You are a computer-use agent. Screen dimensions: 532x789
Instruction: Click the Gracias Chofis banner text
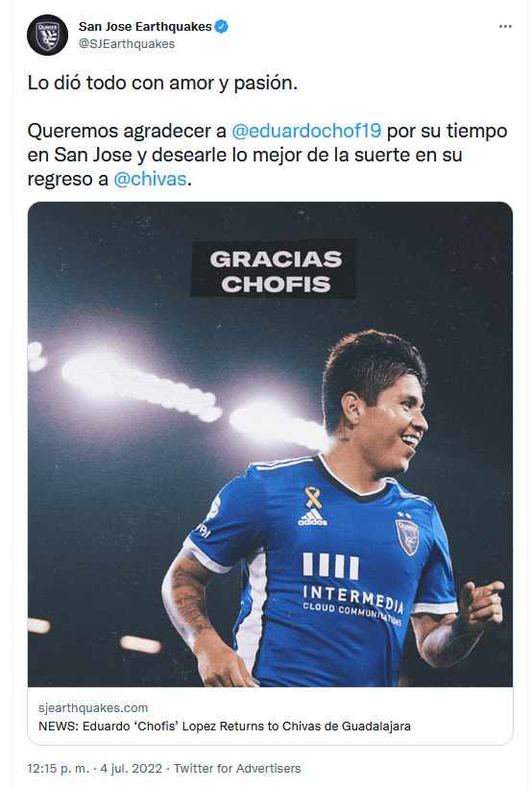275,271
